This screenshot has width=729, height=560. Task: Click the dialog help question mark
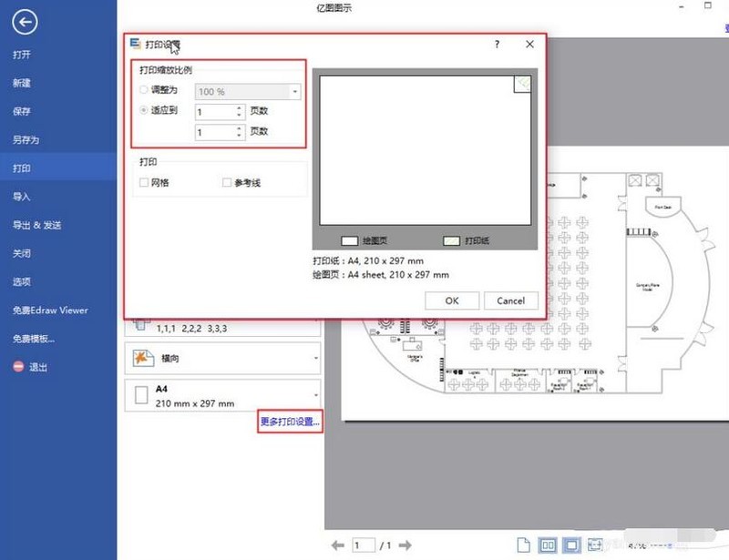click(x=497, y=44)
